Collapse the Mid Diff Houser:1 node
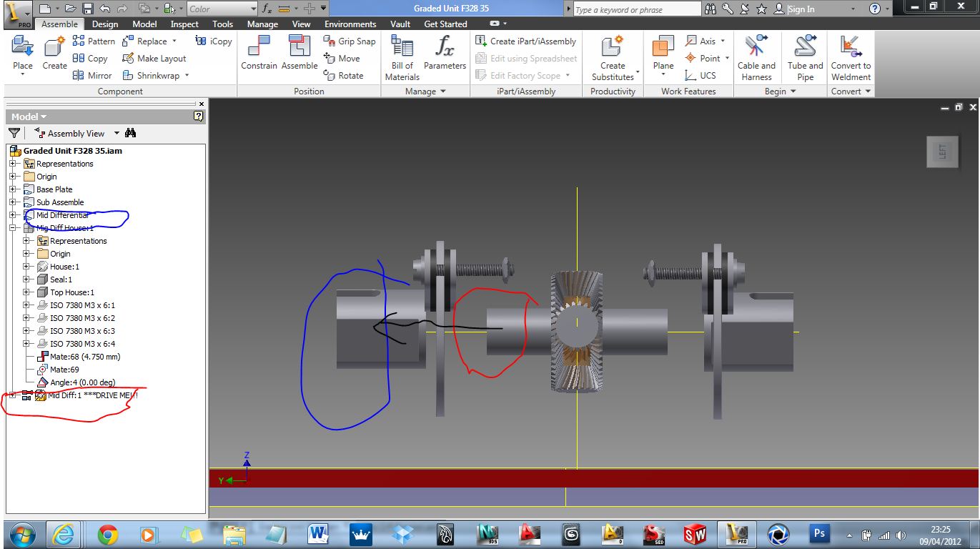The width and height of the screenshot is (980, 549). tap(12, 228)
